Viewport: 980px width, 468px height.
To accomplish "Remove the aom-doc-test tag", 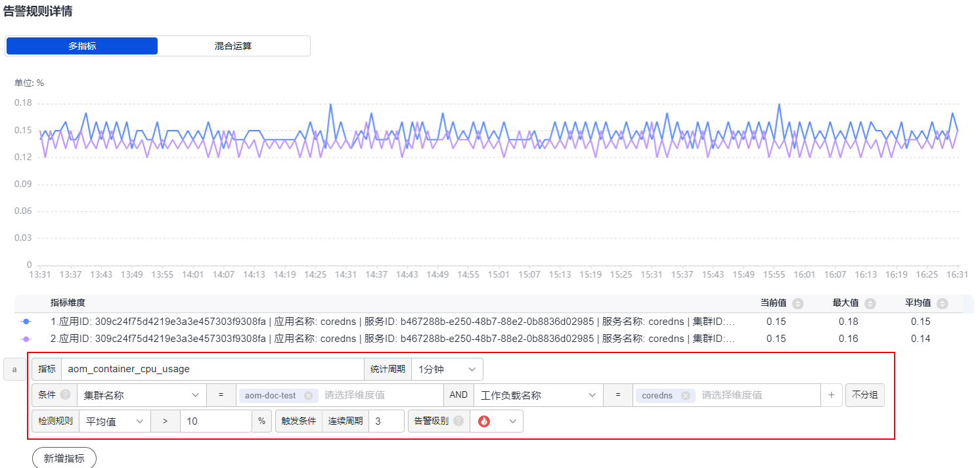I will click(x=308, y=396).
